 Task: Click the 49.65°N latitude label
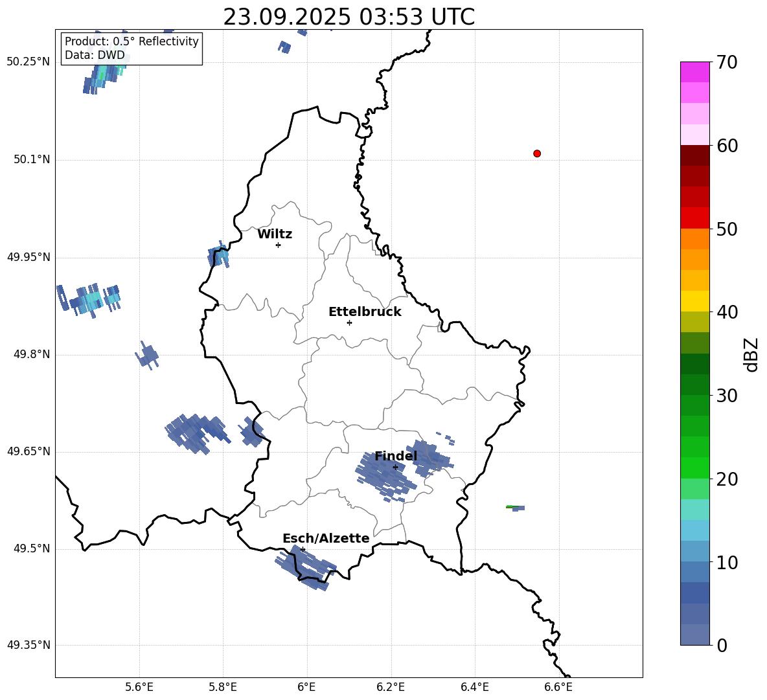coord(29,451)
